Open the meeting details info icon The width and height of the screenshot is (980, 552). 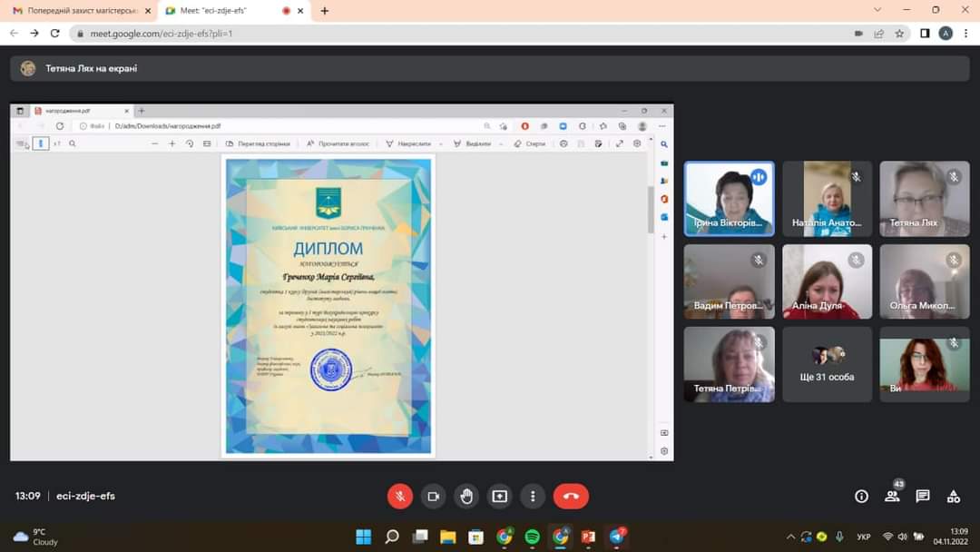(861, 496)
